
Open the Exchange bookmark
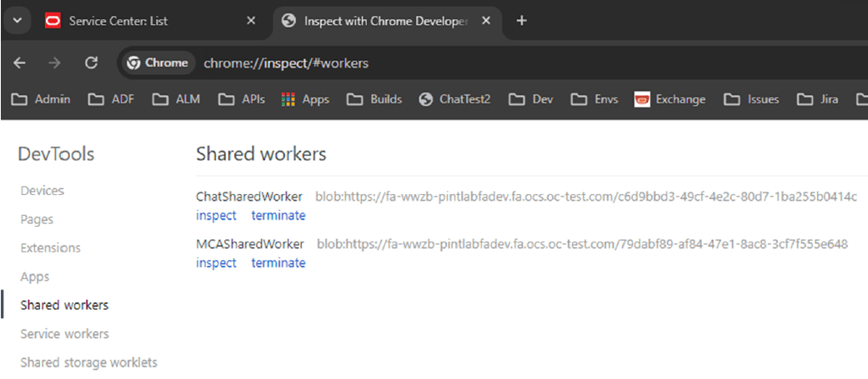tap(670, 100)
